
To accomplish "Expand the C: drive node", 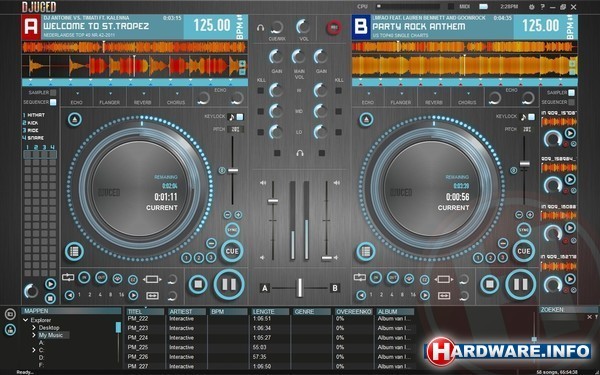I will pos(34,350).
